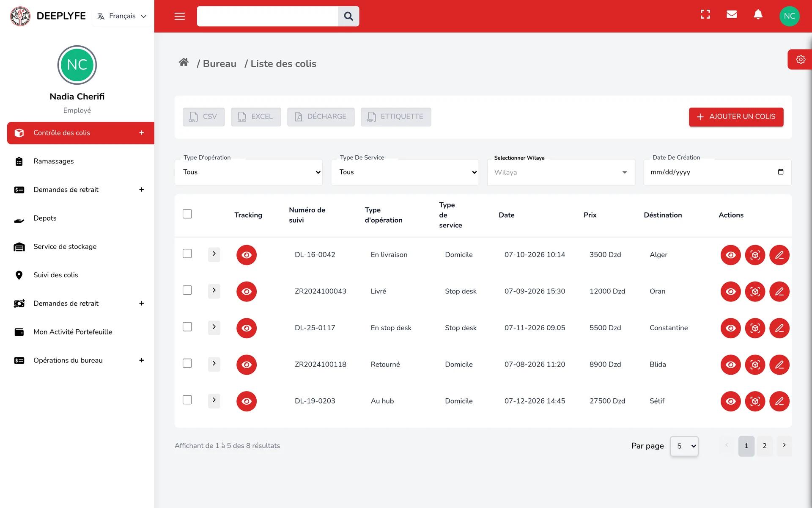Viewport: 812px width, 508px height.
Task: View tracking for parcel DL-25-0117
Action: tap(247, 328)
